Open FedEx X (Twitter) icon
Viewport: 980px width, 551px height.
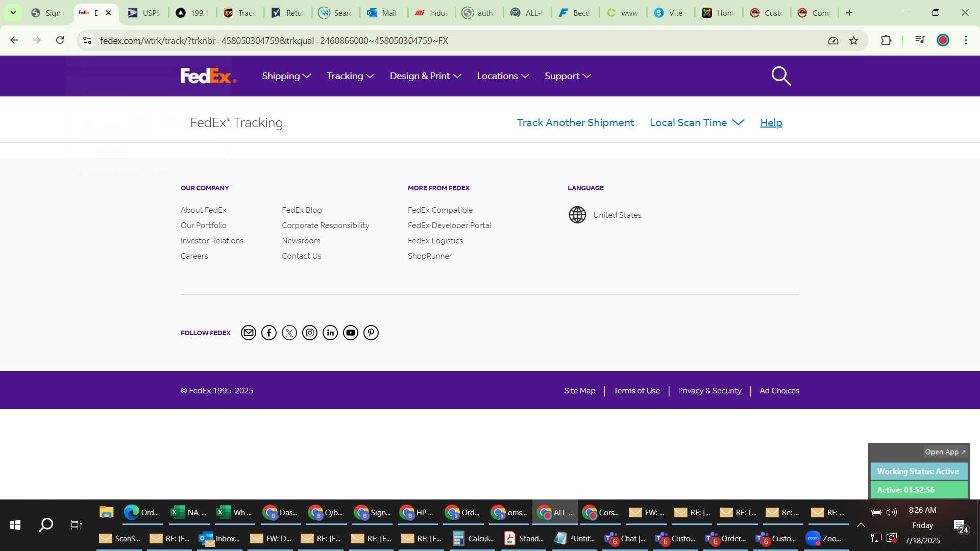coord(289,333)
